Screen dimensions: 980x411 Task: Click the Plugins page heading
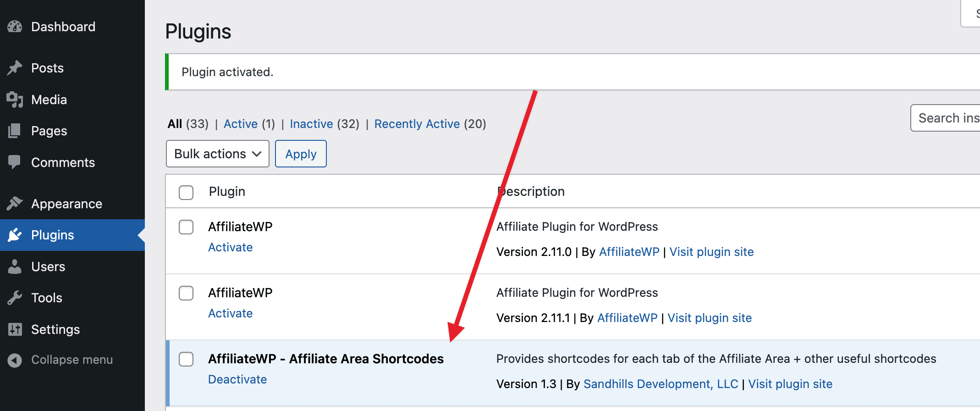pos(198,32)
